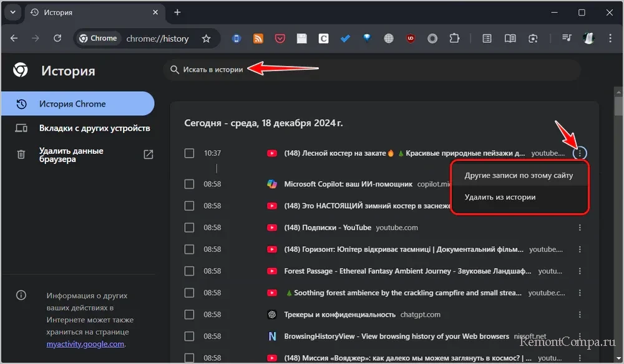
Task: Check the Трекеры и конфиденциальность checkbox
Action: [x=189, y=314]
